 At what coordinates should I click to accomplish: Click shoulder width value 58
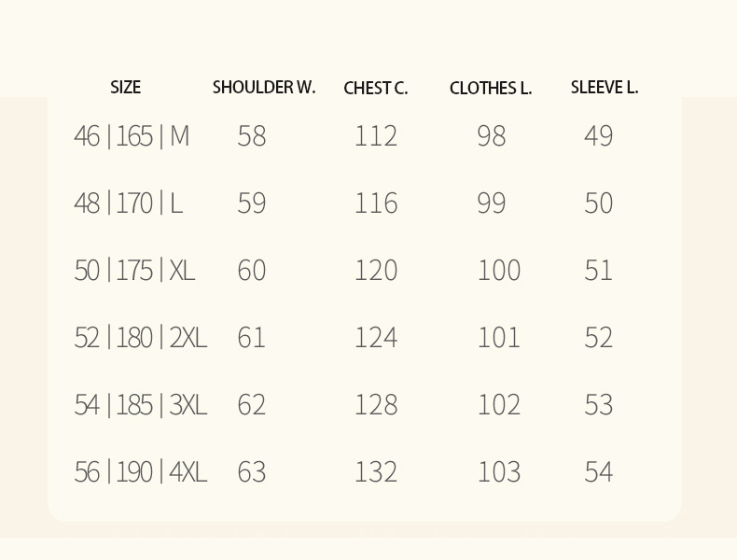(x=252, y=136)
